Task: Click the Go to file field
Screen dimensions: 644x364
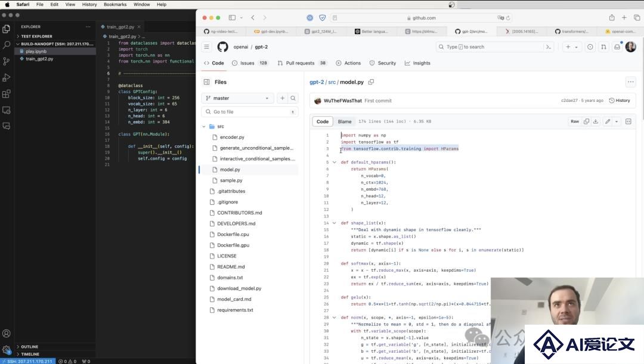Action: 250,111
